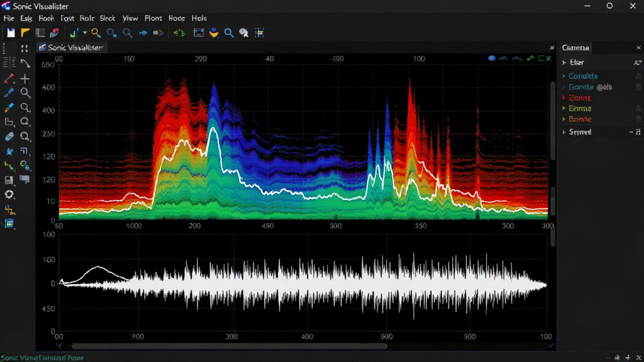The width and height of the screenshot is (644, 362).
Task: Click the plain blue magnifier left of the double arrow
Action: 127,33
